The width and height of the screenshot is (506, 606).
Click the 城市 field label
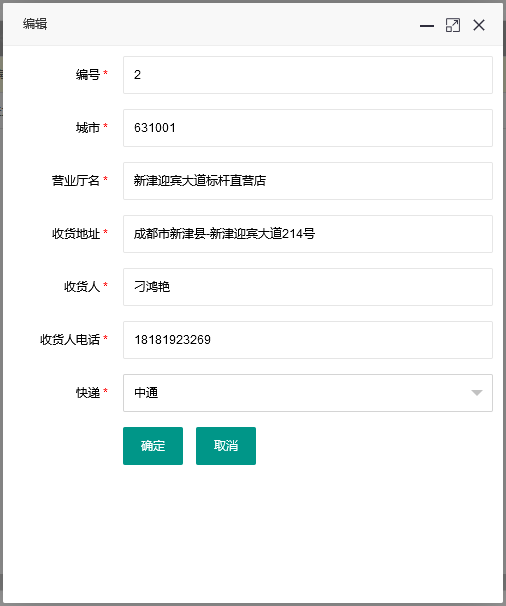tap(88, 128)
